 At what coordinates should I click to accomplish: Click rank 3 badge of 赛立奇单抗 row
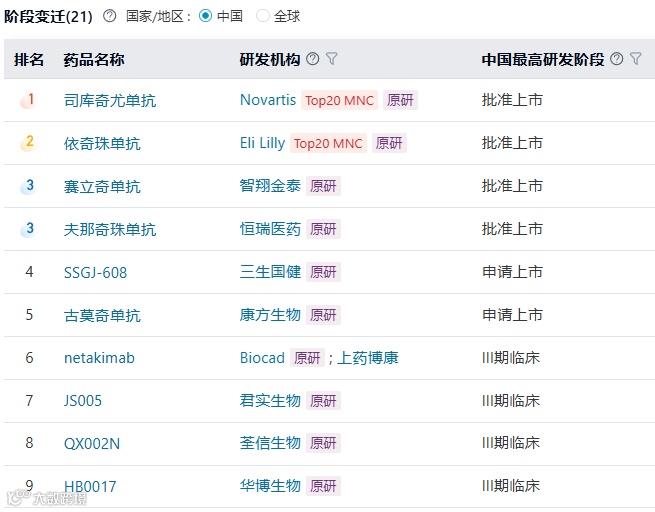[x=28, y=186]
